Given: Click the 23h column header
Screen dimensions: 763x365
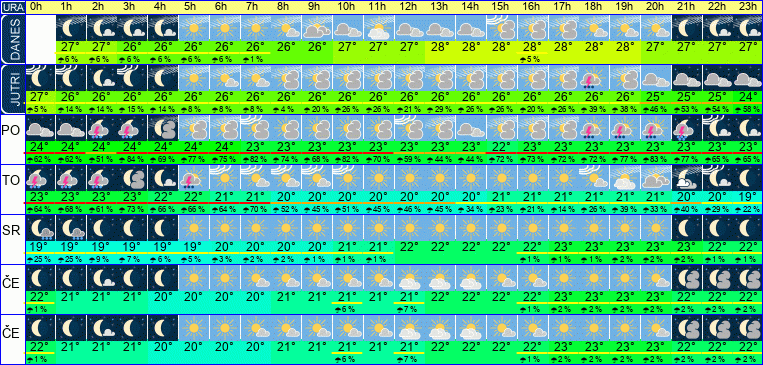Looking at the screenshot, I should 748,7.
